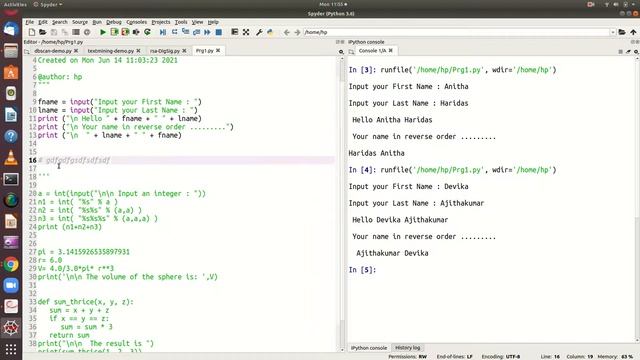The width and height of the screenshot is (640, 360).
Task: Show Applications grid in dock
Action: [x=11, y=349]
